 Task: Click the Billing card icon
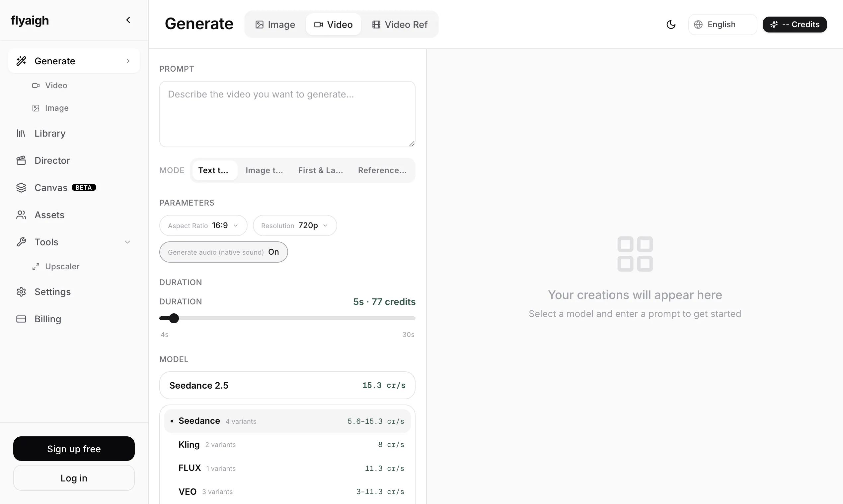pyautogui.click(x=21, y=319)
